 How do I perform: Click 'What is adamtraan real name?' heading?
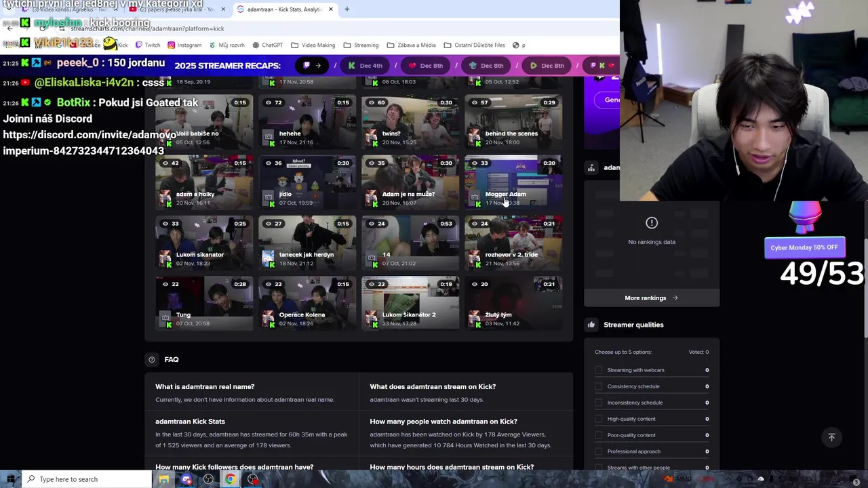[x=205, y=387]
